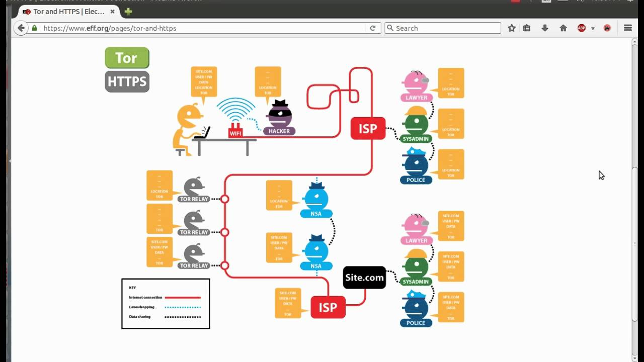The image size is (644, 362).
Task: Reload the page with the refresh icon
Action: coord(373,28)
